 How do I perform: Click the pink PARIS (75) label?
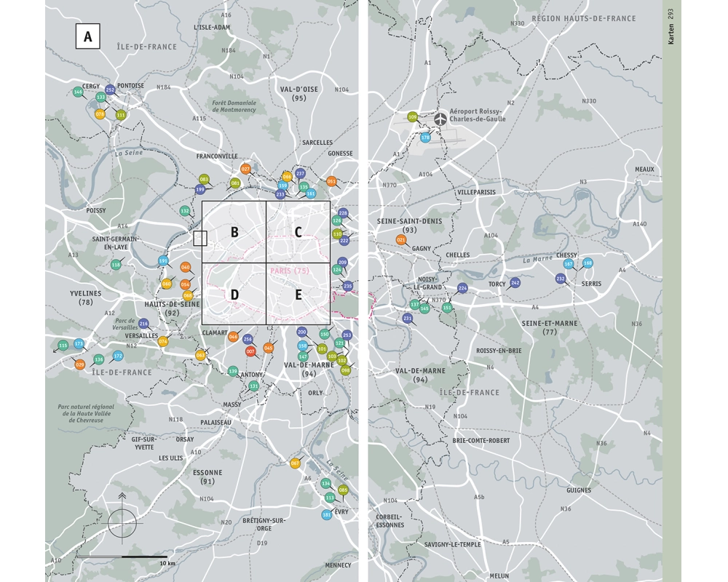tap(290, 271)
